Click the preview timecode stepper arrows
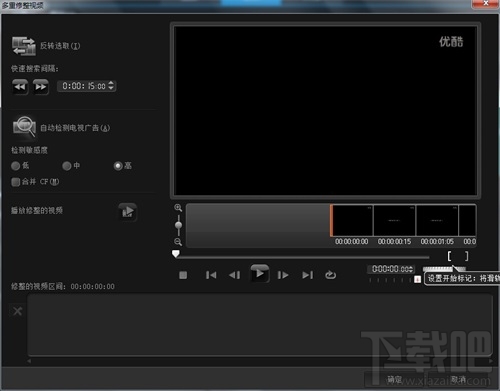 (x=412, y=269)
